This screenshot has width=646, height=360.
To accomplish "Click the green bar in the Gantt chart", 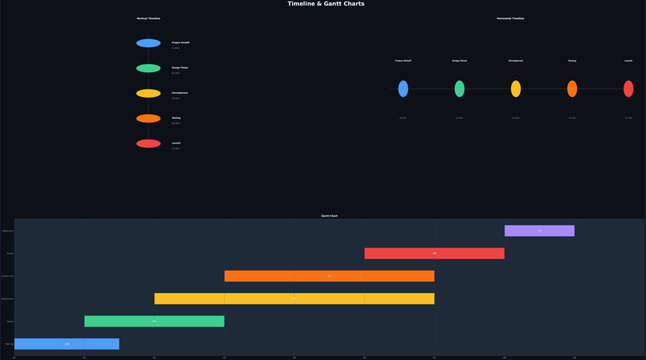I will click(x=154, y=321).
